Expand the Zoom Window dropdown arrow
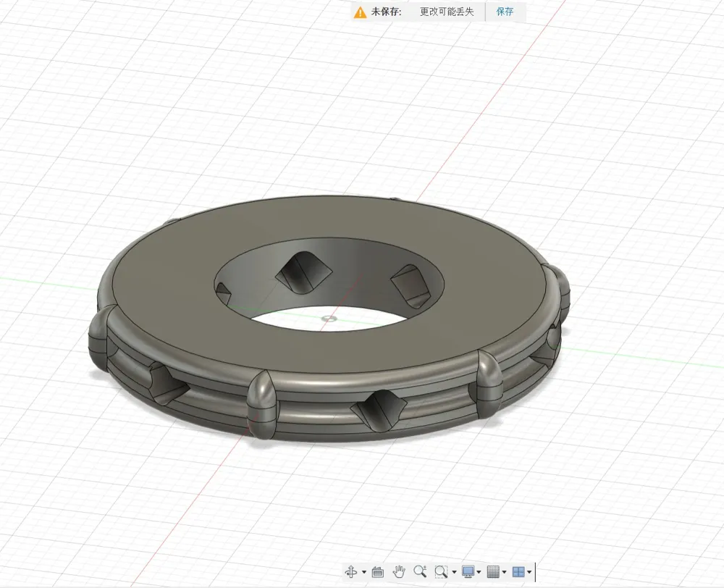Screen dimensions: 724x588 (x=455, y=572)
